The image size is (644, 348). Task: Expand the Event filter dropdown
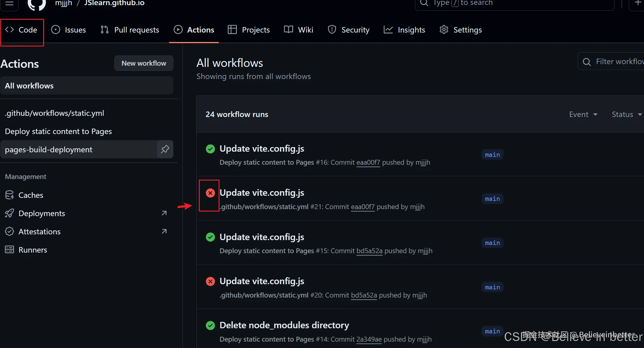(x=583, y=114)
